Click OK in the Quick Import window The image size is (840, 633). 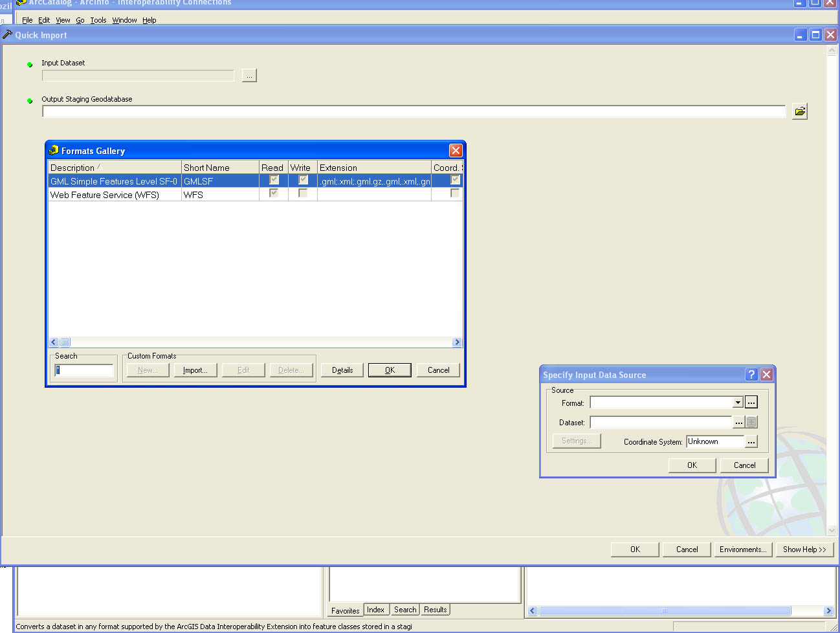pos(635,550)
